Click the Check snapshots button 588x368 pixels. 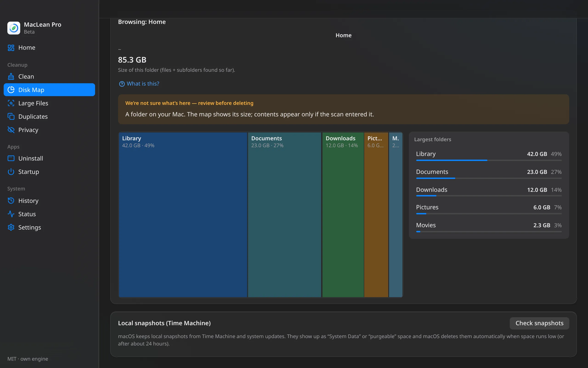(x=539, y=323)
